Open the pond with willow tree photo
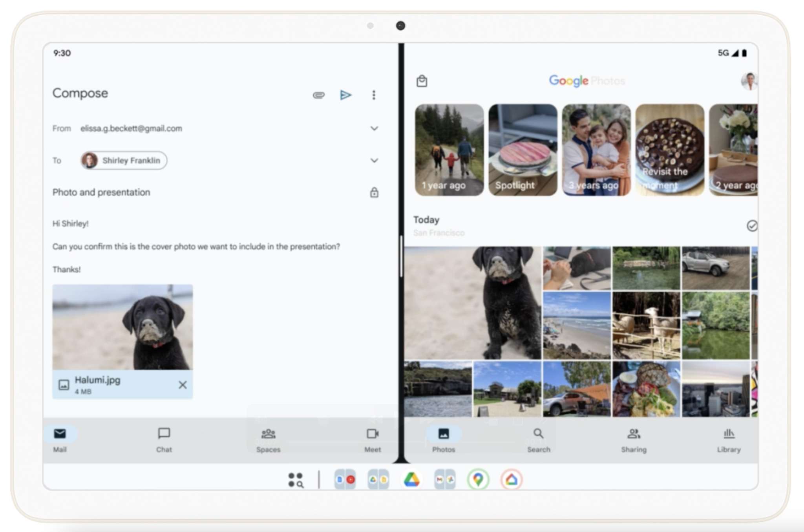This screenshot has height=532, width=804. coord(646,268)
